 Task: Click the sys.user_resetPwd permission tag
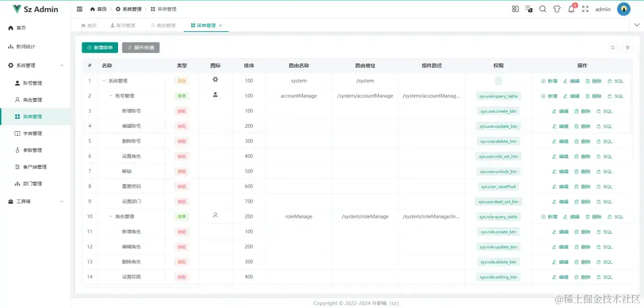[x=499, y=187]
